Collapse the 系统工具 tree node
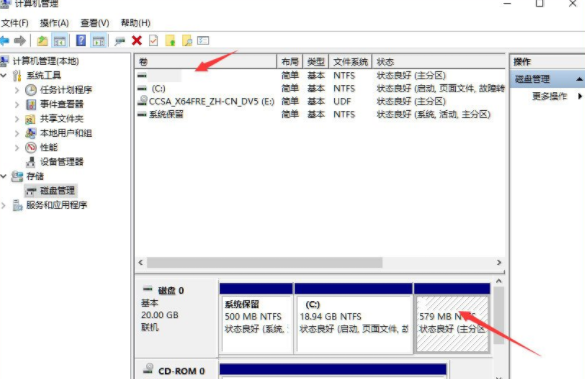The image size is (585, 379). tap(4, 75)
